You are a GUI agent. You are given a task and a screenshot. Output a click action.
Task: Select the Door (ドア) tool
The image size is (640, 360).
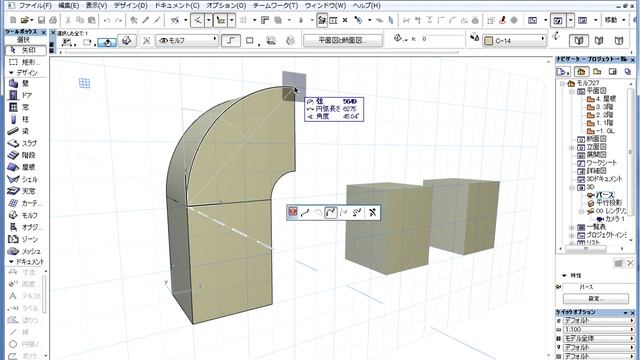(x=24, y=95)
